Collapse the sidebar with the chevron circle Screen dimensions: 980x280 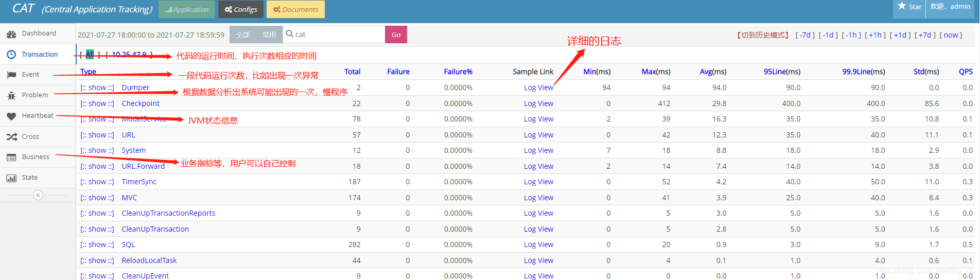[x=38, y=195]
